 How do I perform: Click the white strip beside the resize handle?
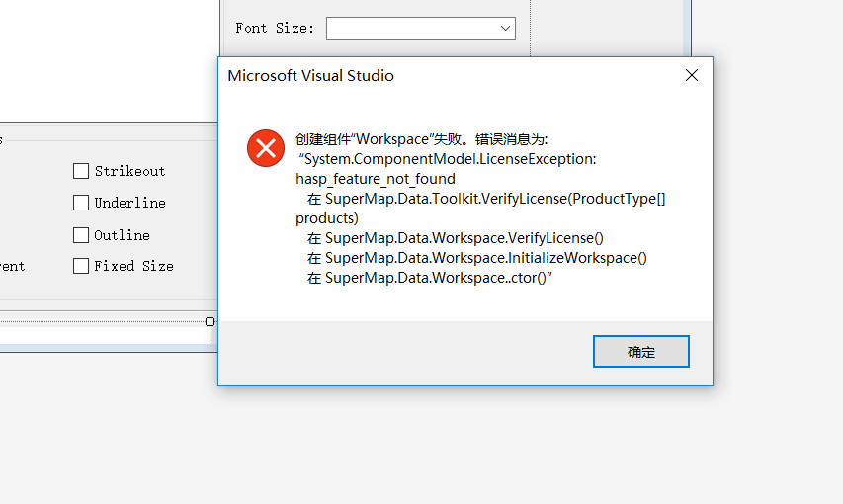(106, 336)
